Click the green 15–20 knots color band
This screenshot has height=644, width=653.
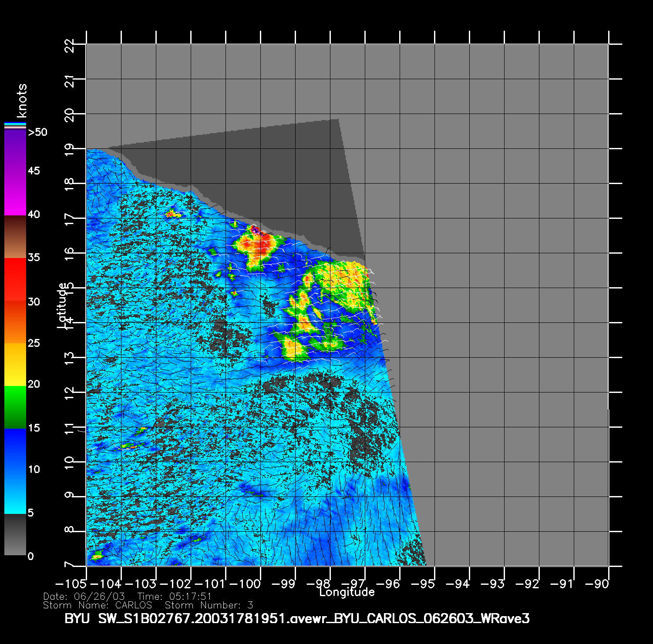15,407
